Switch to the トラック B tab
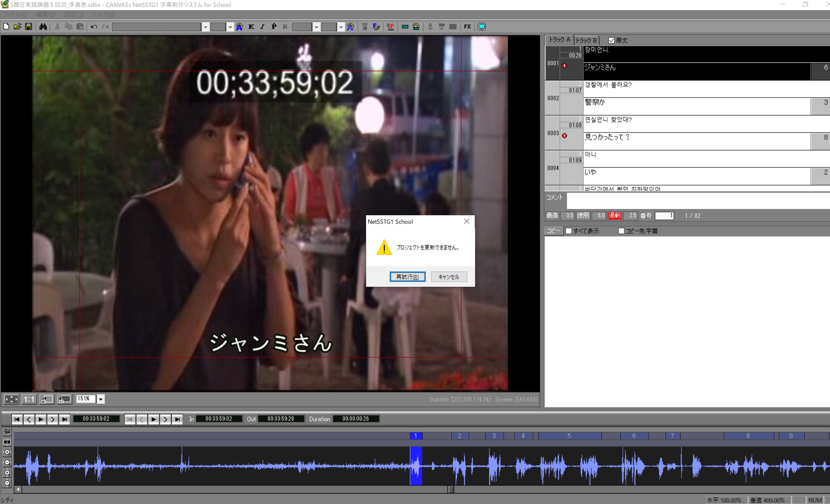 click(x=586, y=40)
